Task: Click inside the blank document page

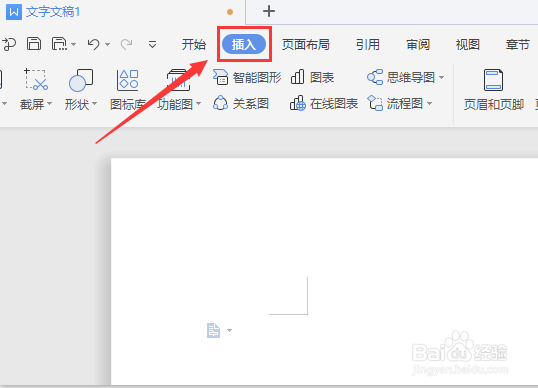Action: (324, 271)
